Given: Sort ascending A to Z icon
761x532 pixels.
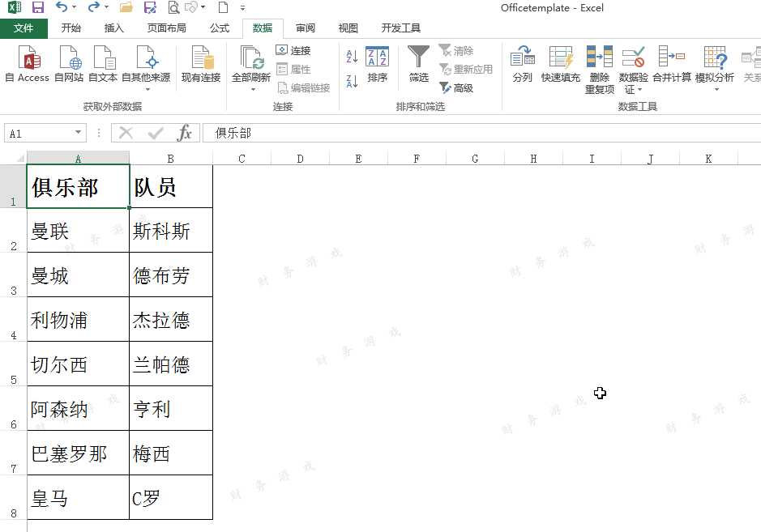Looking at the screenshot, I should tap(353, 56).
